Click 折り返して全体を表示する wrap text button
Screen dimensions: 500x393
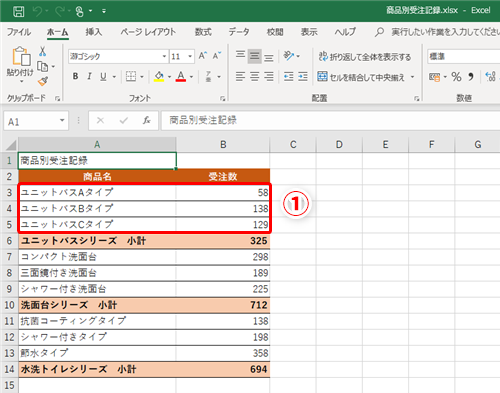tap(364, 57)
